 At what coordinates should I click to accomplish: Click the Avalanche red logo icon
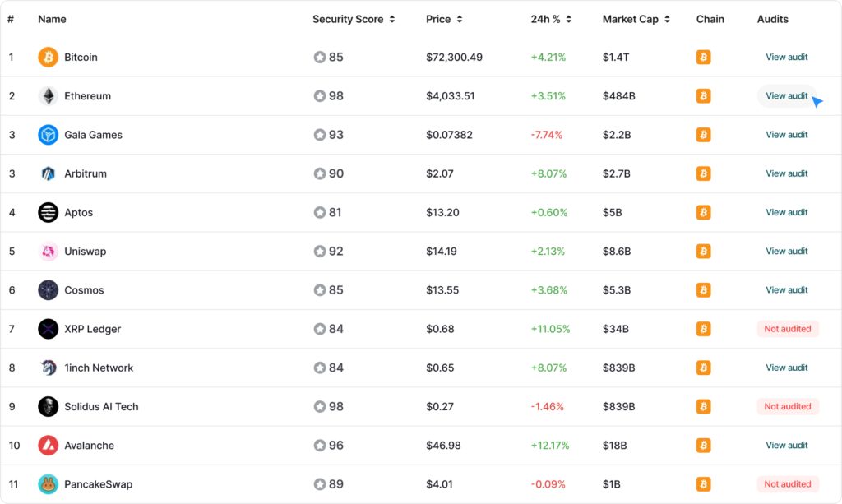click(x=49, y=446)
